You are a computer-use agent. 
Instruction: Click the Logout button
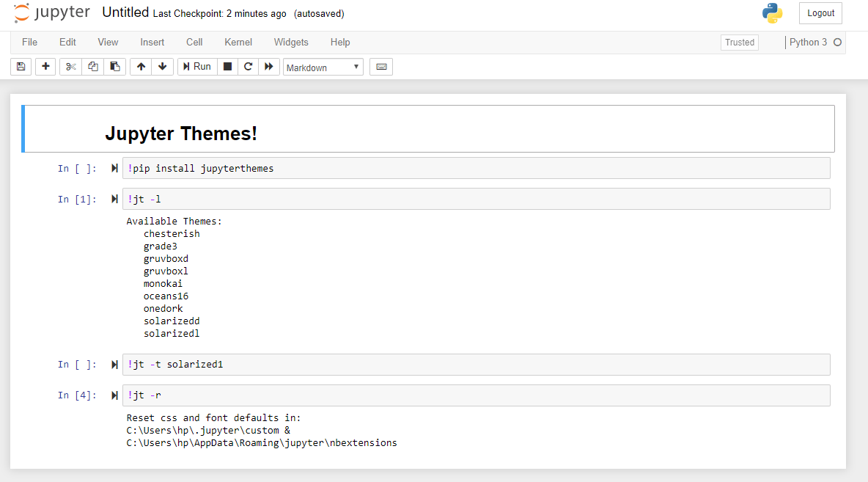820,12
